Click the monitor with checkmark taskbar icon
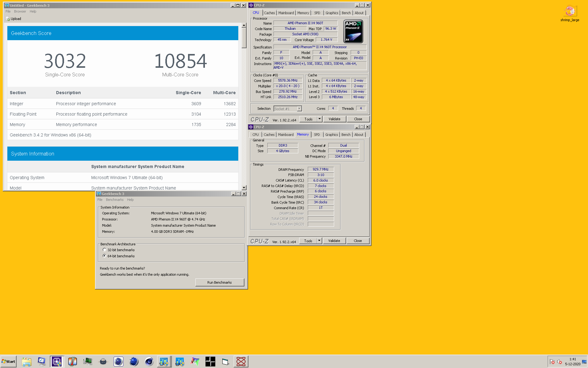Viewport: 588px width, 368px height. coord(41,362)
